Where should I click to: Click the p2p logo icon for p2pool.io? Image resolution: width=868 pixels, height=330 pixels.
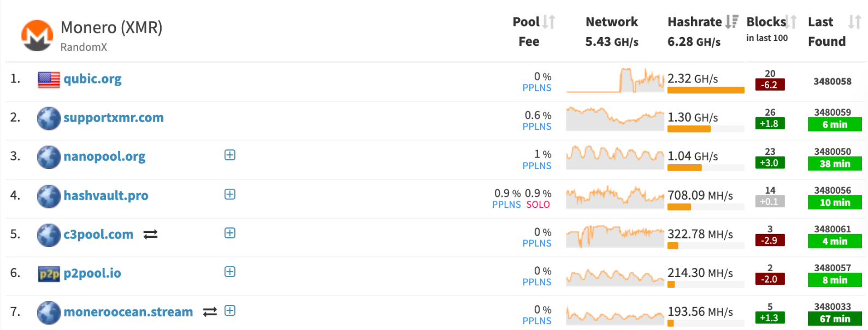[49, 274]
